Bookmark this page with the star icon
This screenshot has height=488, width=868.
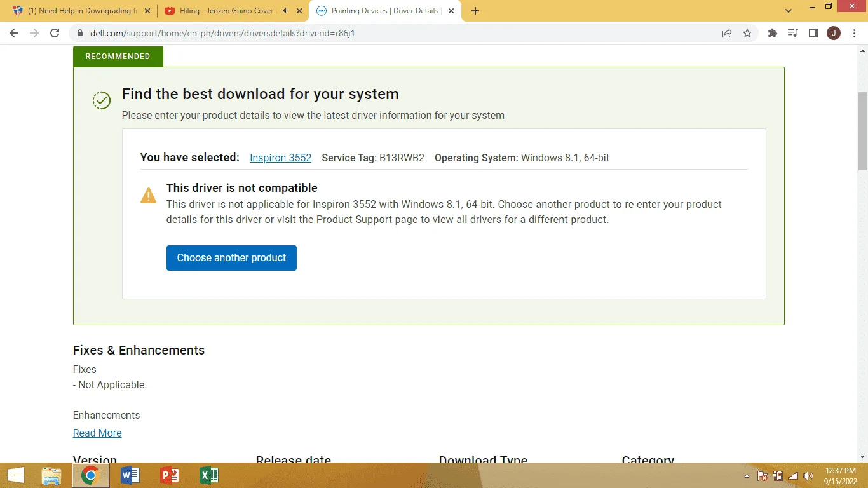click(747, 33)
